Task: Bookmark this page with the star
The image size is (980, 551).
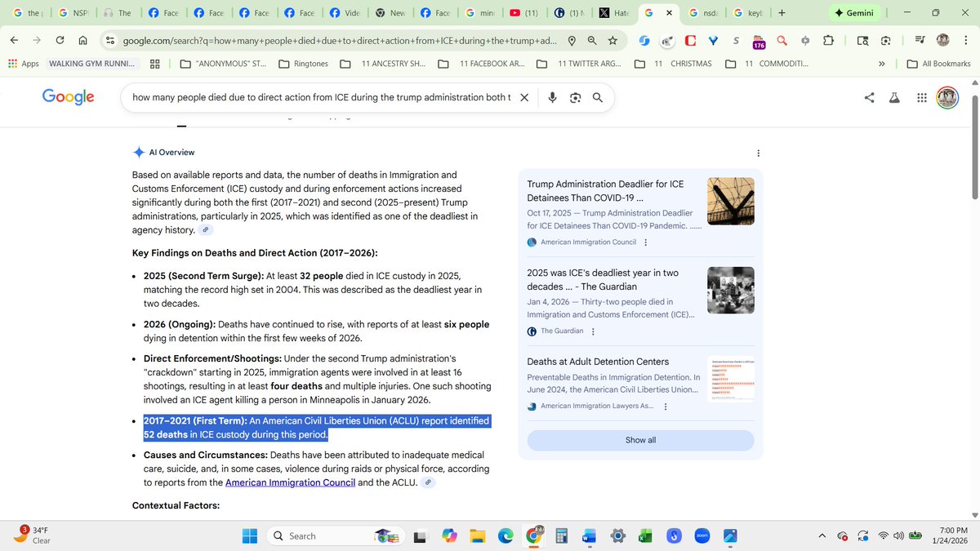Action: pyautogui.click(x=612, y=40)
